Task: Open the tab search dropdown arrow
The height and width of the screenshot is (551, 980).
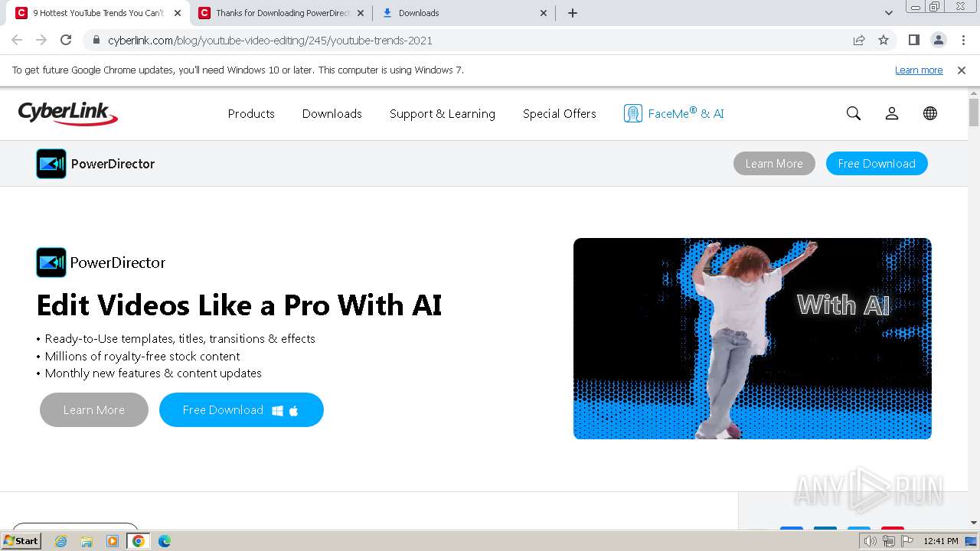Action: [889, 13]
